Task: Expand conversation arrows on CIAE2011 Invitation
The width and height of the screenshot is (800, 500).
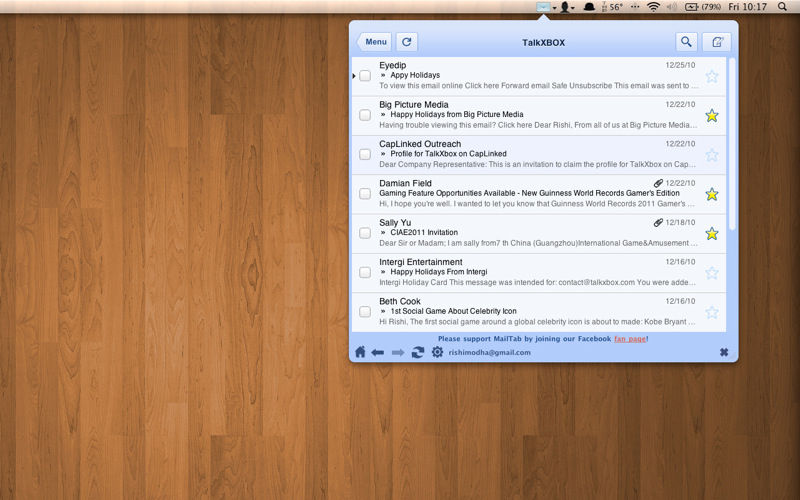Action: coord(383,232)
